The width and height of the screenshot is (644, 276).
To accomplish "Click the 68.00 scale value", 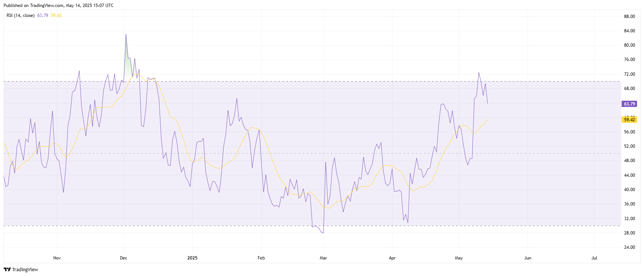I will (629, 89).
